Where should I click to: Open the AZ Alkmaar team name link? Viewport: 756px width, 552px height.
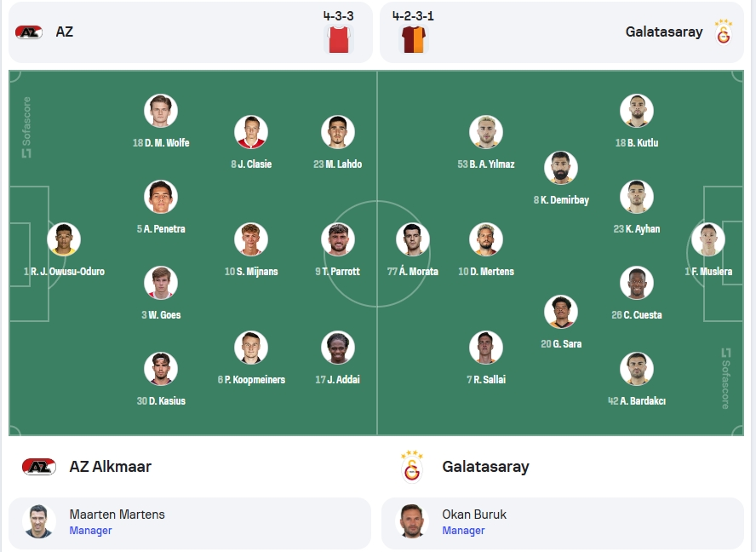[x=111, y=467]
